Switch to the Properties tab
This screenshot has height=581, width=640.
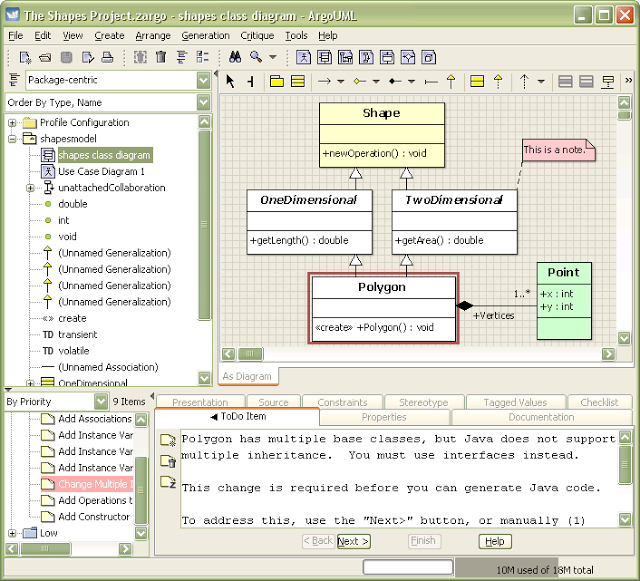pyautogui.click(x=384, y=417)
